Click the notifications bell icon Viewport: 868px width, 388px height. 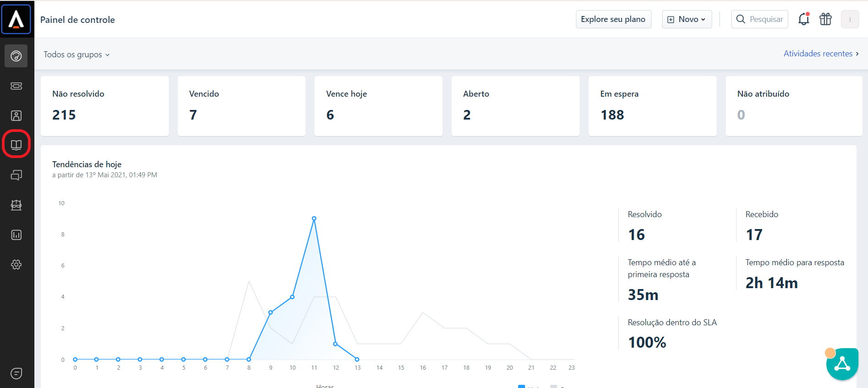click(x=803, y=19)
